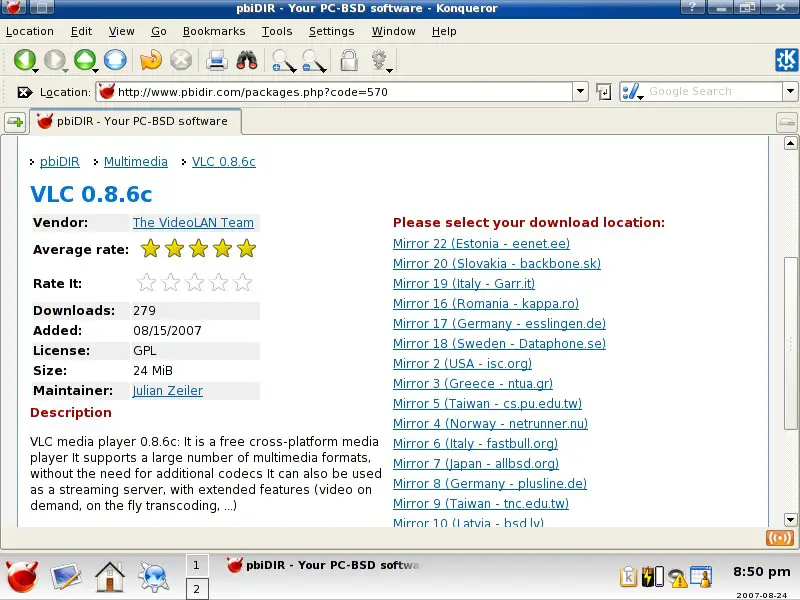Screen dimensions: 800x600
Task: Rate VLC two stars in Rate It row
Action: tap(170, 282)
